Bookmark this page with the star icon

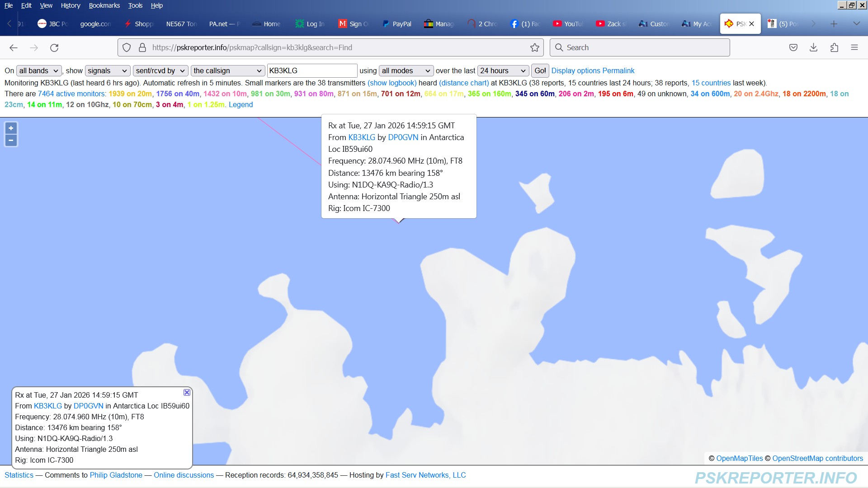534,47
